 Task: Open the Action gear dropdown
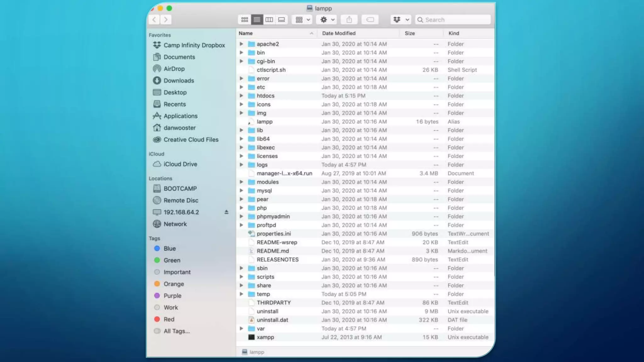tap(327, 20)
